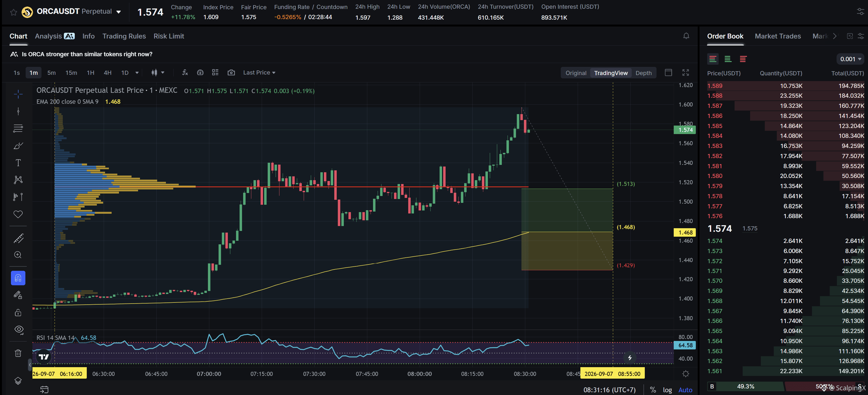Screen dimensions: 868x395
Task: Switch to the Market Trades tab
Action: 778,36
